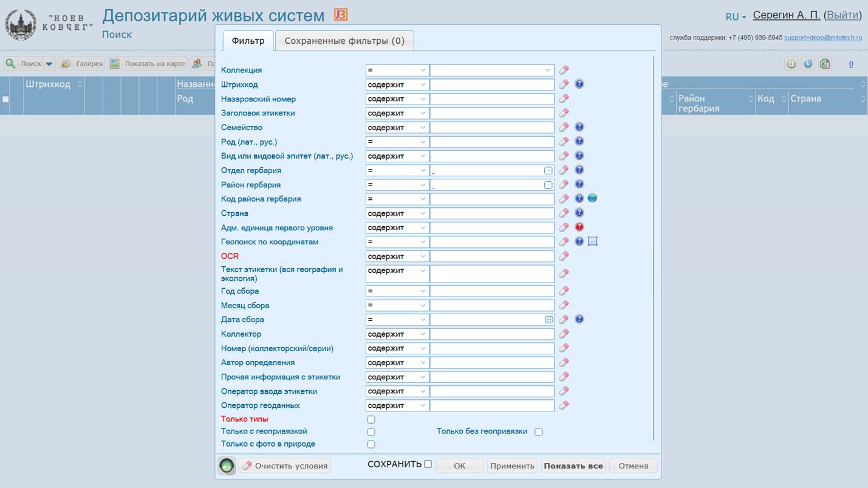Erase the Назаровский номер condition
The height and width of the screenshot is (488, 868).
tap(564, 99)
